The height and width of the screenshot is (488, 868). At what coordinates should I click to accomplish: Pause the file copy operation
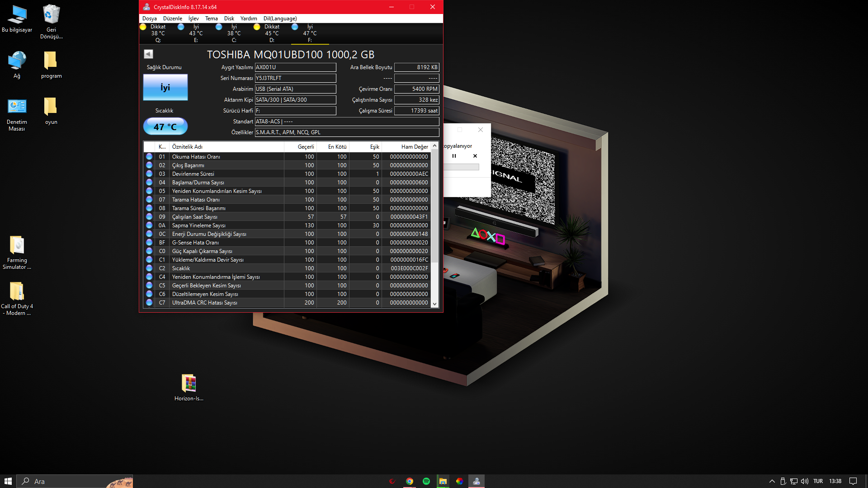454,156
